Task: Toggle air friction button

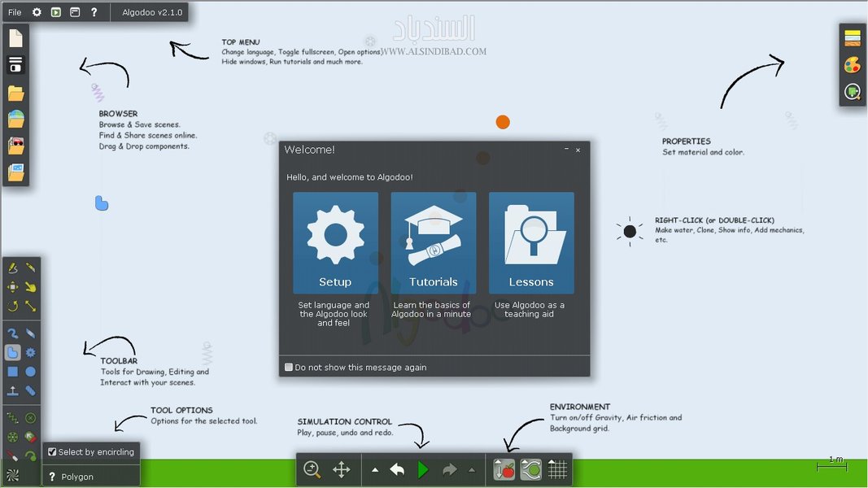Action: [531, 470]
